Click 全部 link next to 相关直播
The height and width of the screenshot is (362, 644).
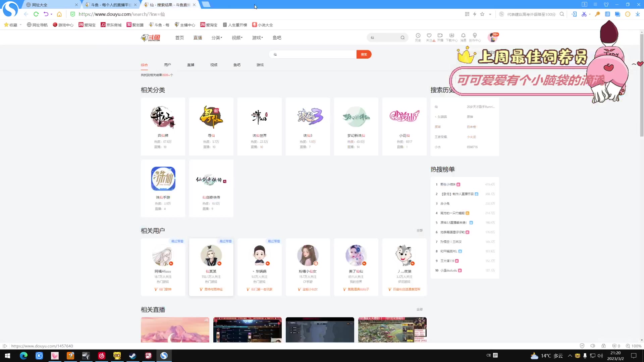[420, 309]
